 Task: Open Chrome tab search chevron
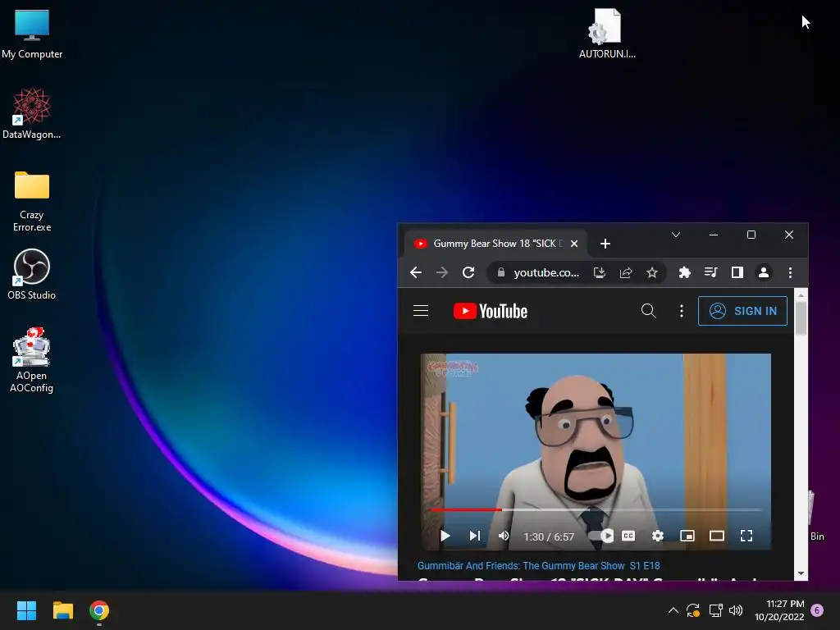[676, 235]
